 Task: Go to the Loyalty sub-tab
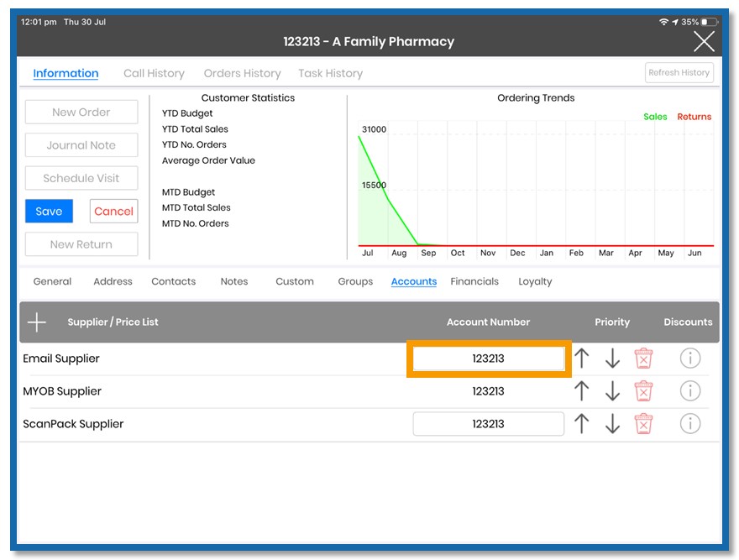coord(535,281)
